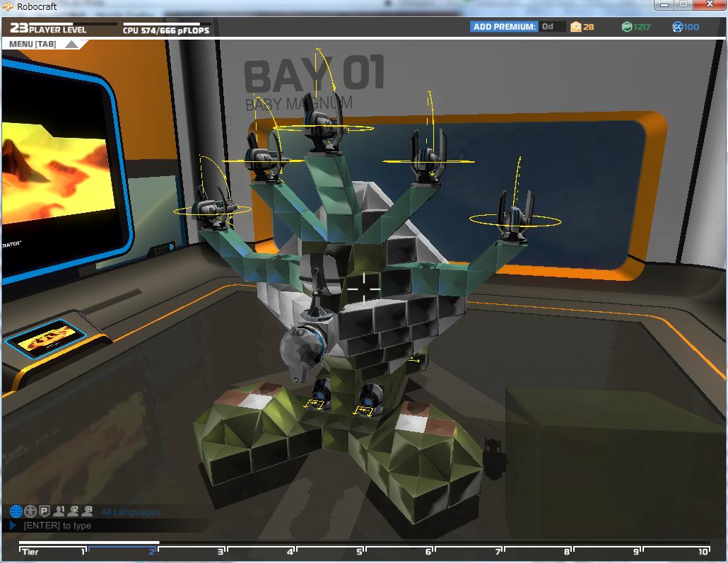The height and width of the screenshot is (563, 728).
Task: Click the GC balance 100
Action: tap(691, 27)
